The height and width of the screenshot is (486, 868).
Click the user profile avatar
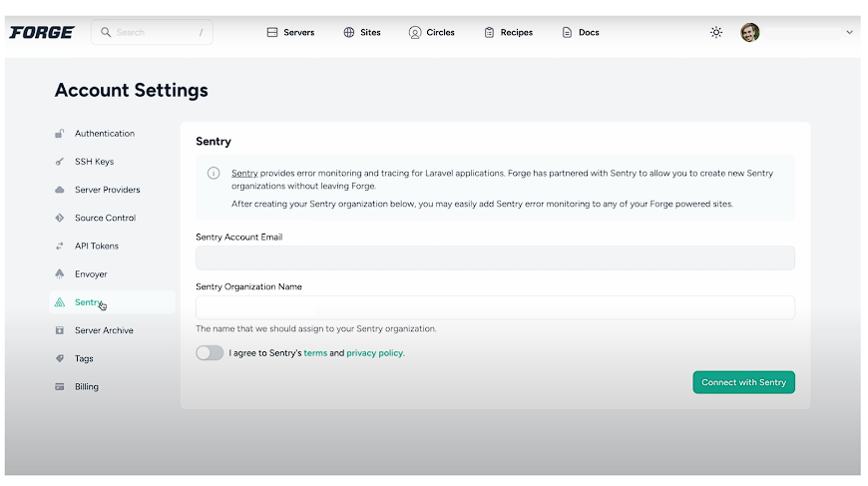click(749, 32)
